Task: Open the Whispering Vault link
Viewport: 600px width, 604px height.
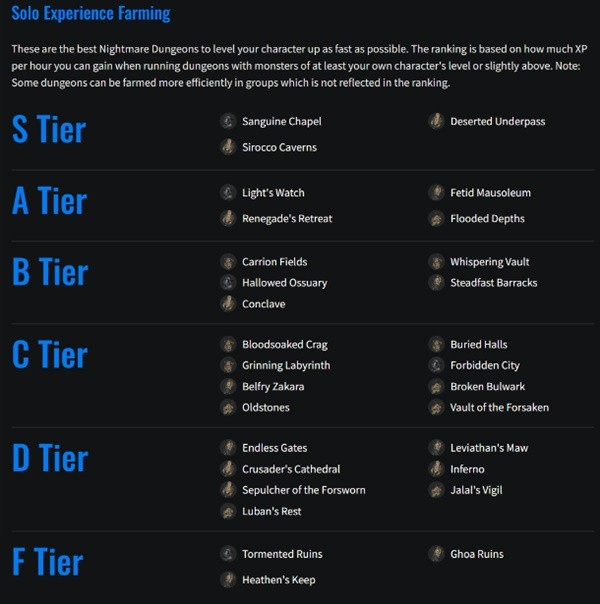Action: pos(489,262)
